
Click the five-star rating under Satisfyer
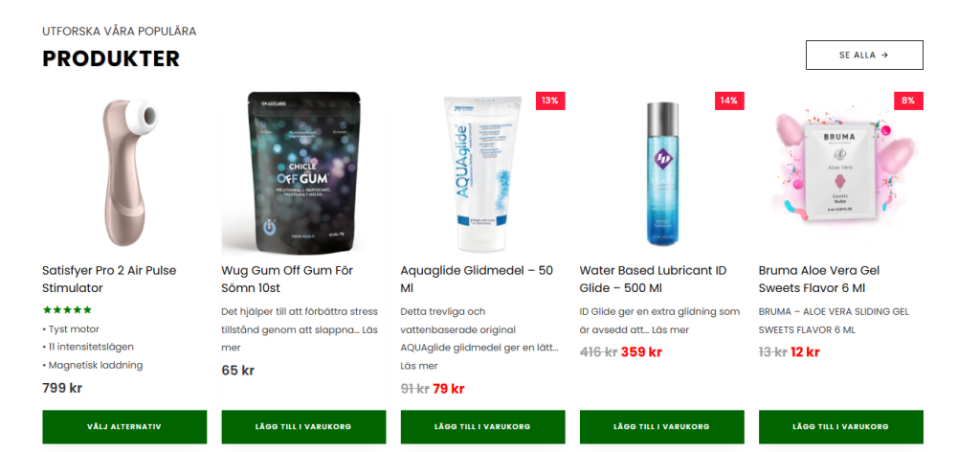click(x=67, y=309)
